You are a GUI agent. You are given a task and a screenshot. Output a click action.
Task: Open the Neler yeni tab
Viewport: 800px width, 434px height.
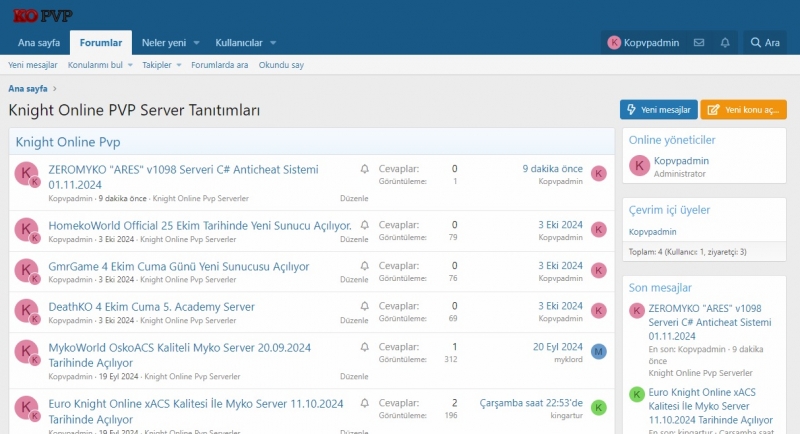[x=164, y=43]
